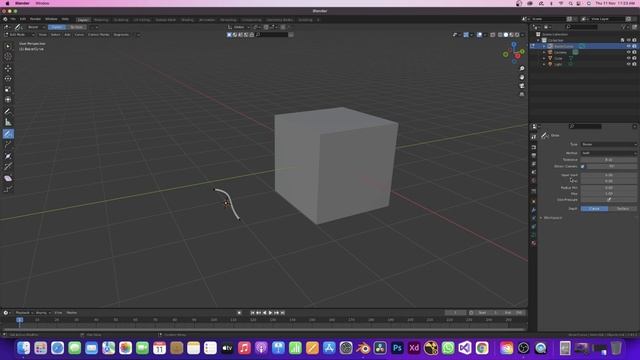The width and height of the screenshot is (640, 360).
Task: Switch to the Sculpting workspace tab
Action: [121, 20]
